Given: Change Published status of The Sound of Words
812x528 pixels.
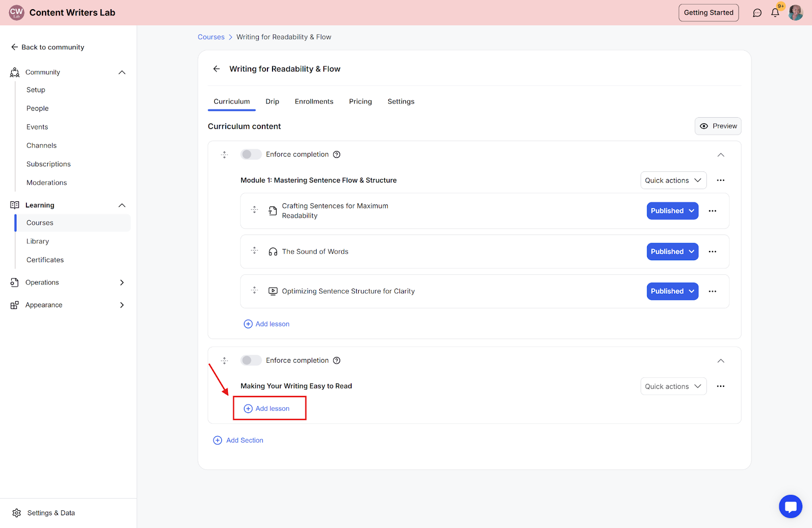Looking at the screenshot, I should tap(672, 252).
